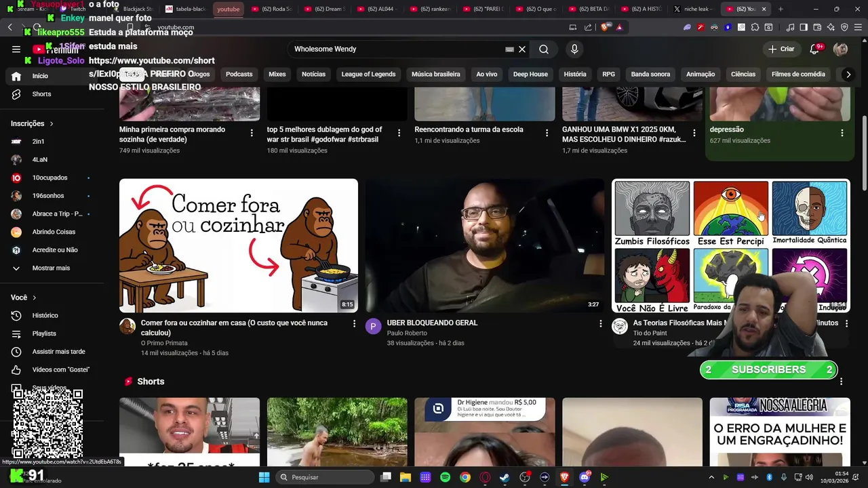
Task: Click the magnifier search button
Action: click(x=544, y=49)
